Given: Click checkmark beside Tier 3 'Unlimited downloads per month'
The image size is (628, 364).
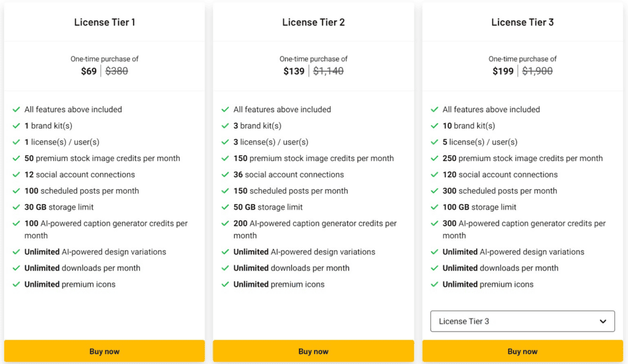Looking at the screenshot, I should (x=435, y=268).
